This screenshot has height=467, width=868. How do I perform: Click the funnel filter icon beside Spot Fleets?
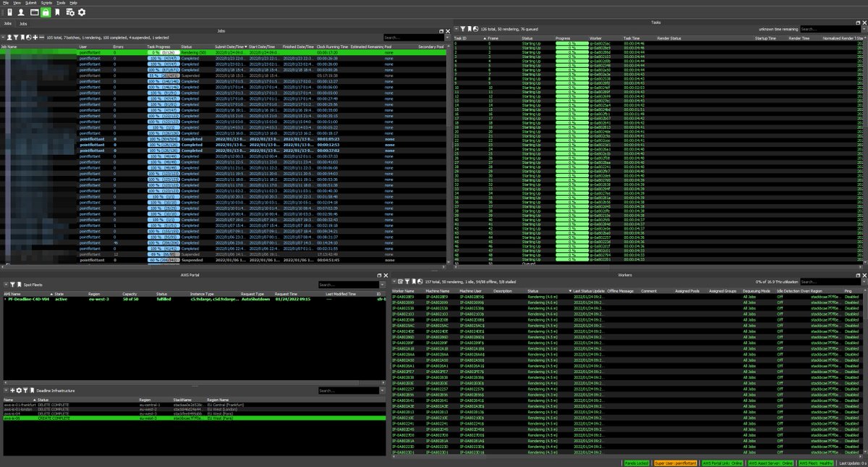pos(12,285)
